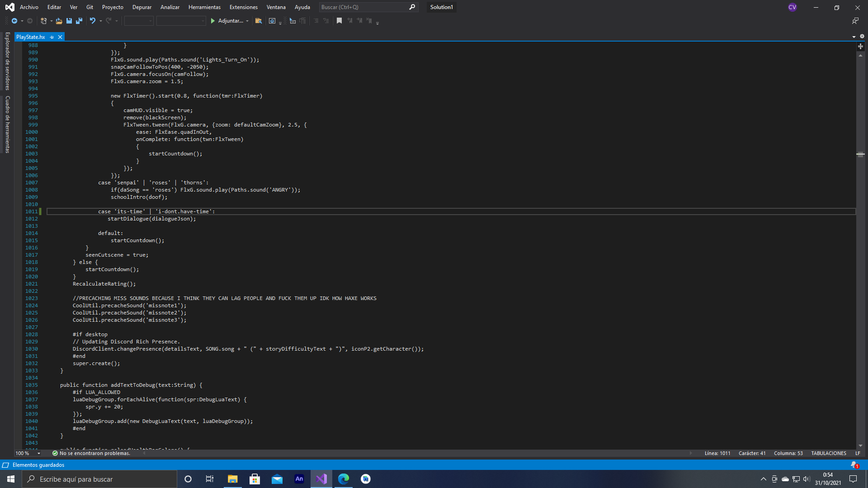The width and height of the screenshot is (868, 488).
Task: Open the solution configurations combo box
Action: pyautogui.click(x=139, y=21)
